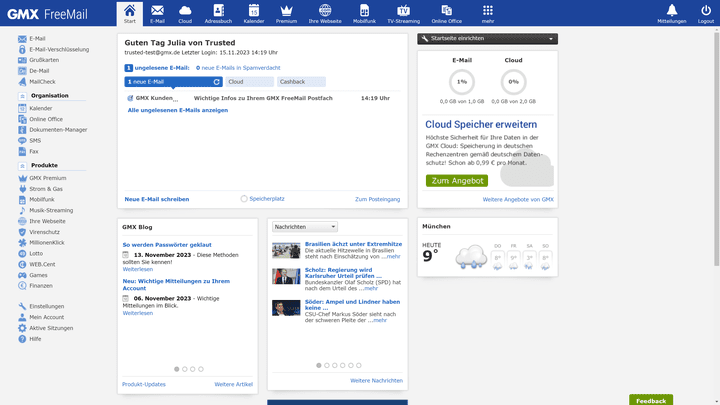The height and width of the screenshot is (405, 720).
Task: Open Hilfe in the sidebar
Action: click(x=30, y=339)
